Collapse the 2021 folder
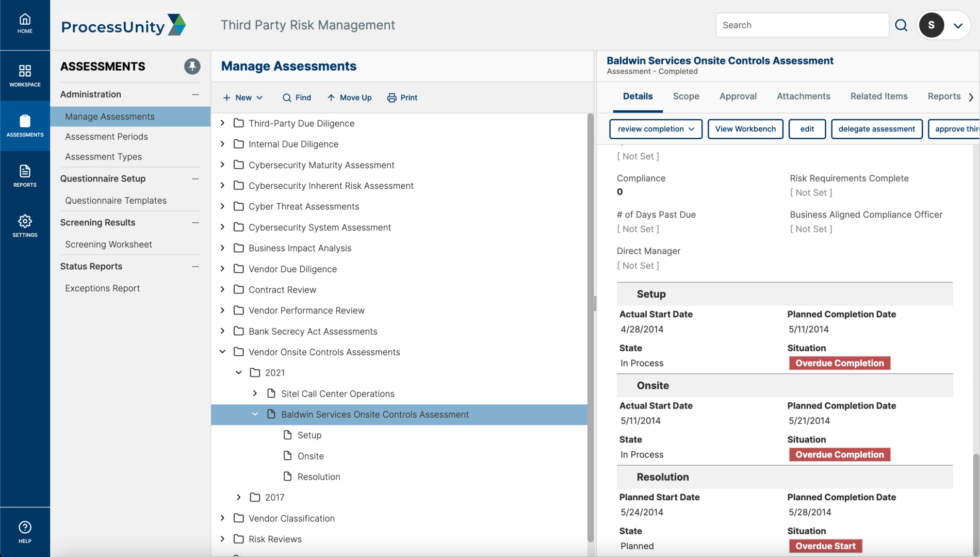Screen dimensions: 980x557 [239, 372]
